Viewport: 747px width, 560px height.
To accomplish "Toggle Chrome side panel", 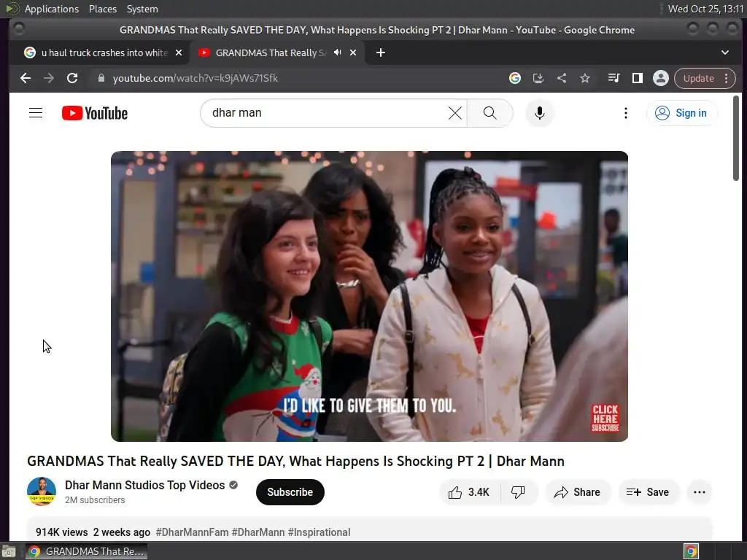I will coord(637,78).
